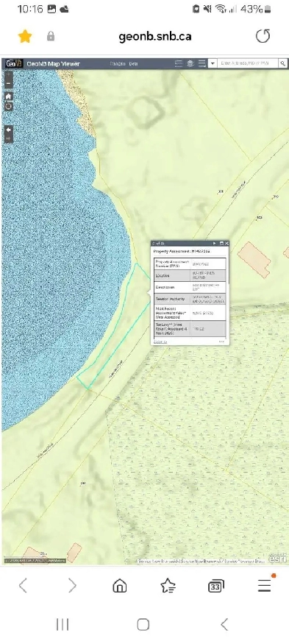Open the legend icon in GeoNB toolbar
This screenshot has width=289, height=644.
(x=179, y=63)
